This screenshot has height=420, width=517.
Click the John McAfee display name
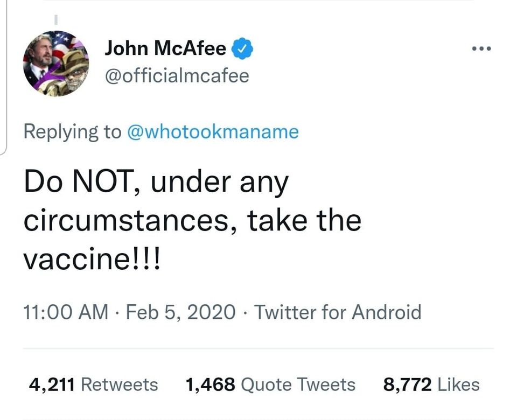tap(165, 49)
